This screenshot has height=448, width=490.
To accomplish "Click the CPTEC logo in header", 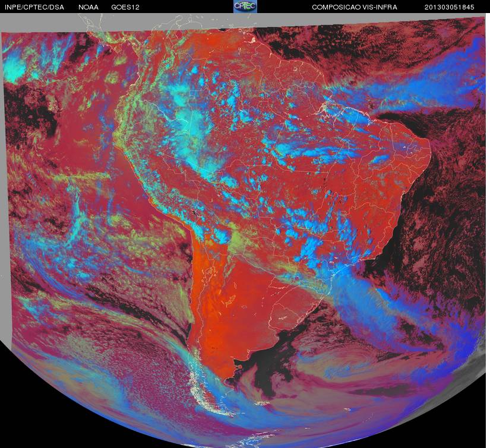I will coord(245,7).
